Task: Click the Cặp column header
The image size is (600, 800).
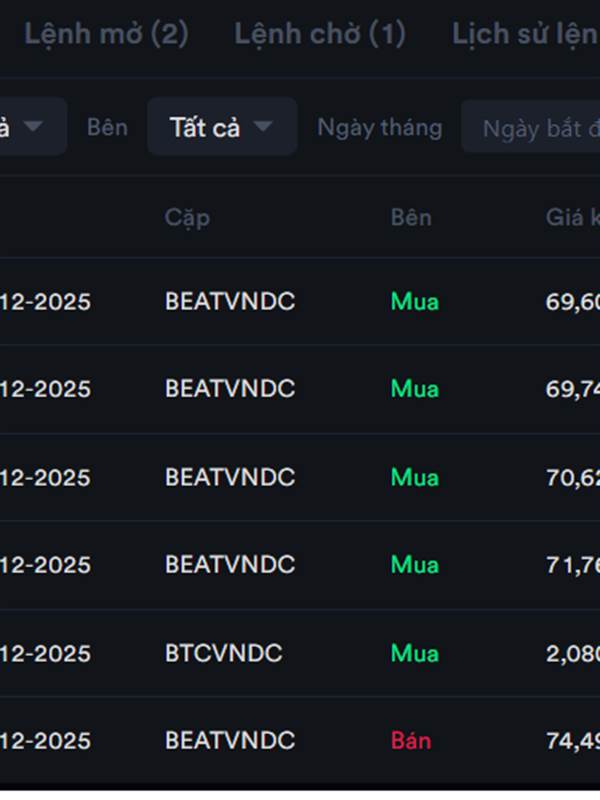Action: (187, 217)
